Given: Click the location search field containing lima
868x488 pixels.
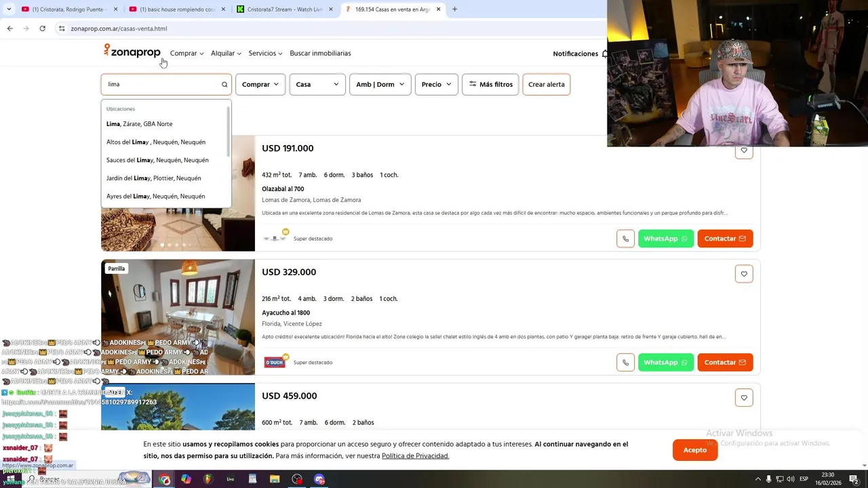Looking at the screenshot, I should tap(166, 84).
